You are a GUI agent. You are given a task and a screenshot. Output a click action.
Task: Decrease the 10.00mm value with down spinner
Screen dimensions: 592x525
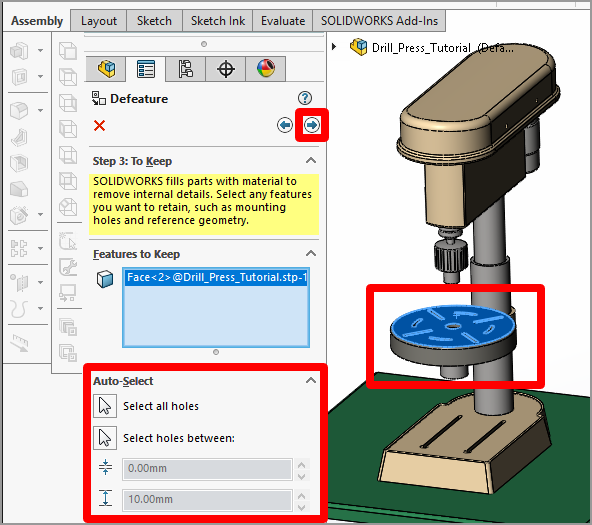click(301, 507)
